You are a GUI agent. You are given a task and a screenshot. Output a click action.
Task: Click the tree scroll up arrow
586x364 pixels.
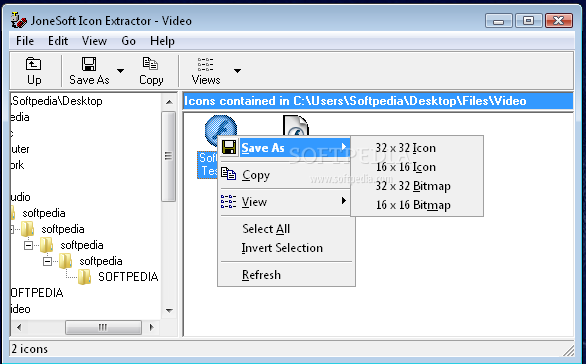point(169,102)
